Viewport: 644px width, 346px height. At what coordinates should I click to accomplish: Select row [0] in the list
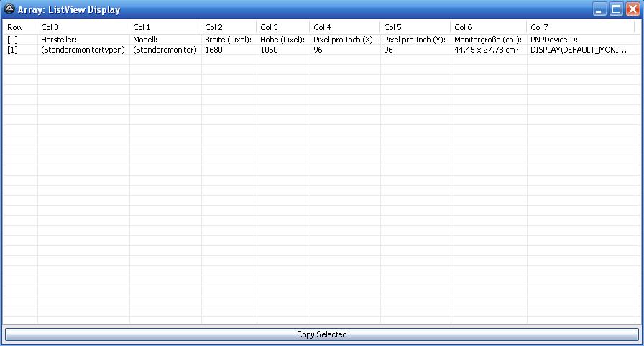[x=13, y=40]
